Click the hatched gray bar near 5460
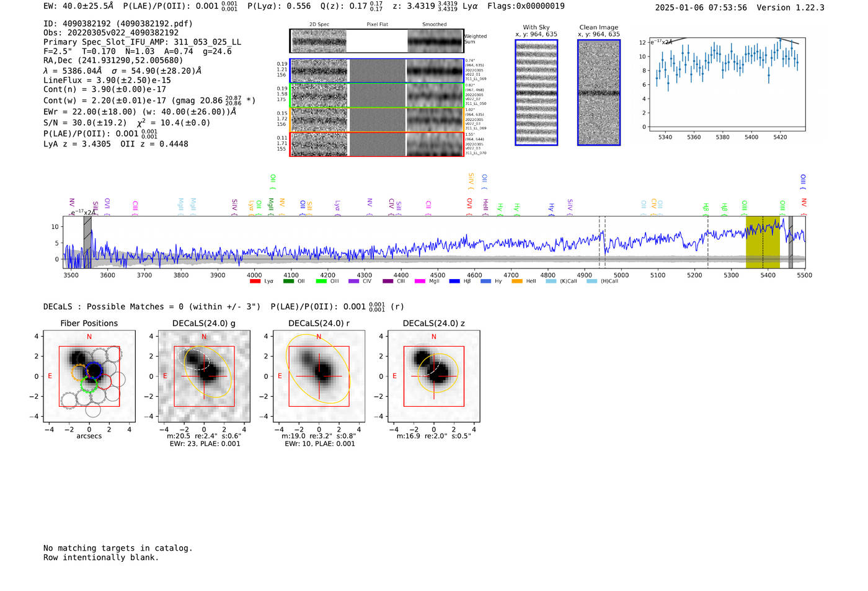868x591 pixels. tap(790, 242)
